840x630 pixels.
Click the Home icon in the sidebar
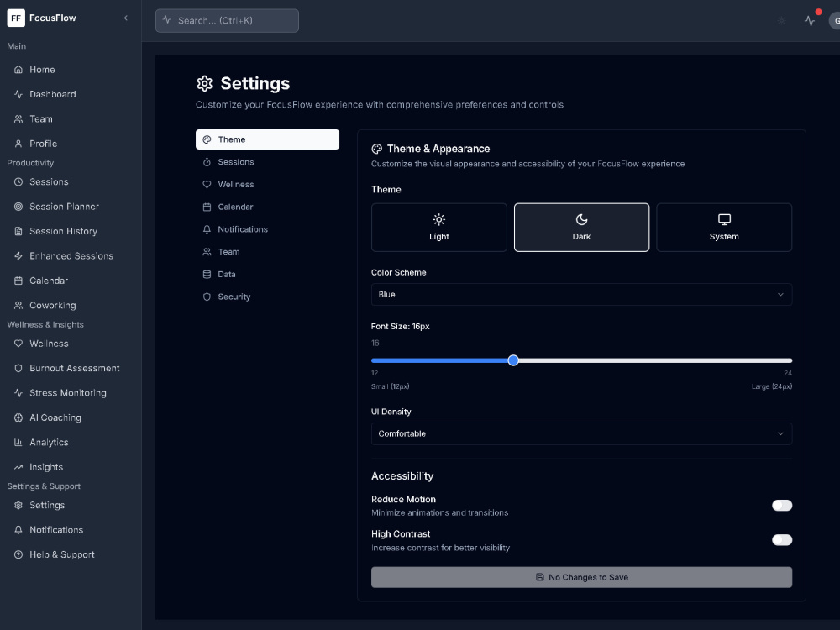click(x=18, y=70)
